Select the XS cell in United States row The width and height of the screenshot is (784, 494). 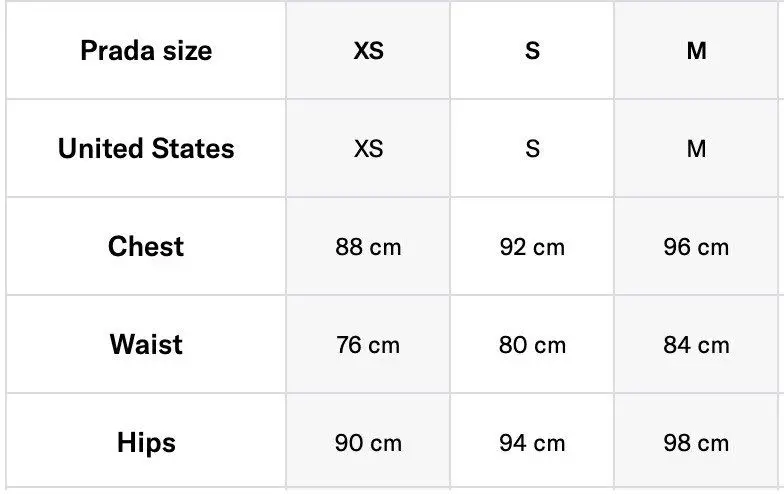368,149
